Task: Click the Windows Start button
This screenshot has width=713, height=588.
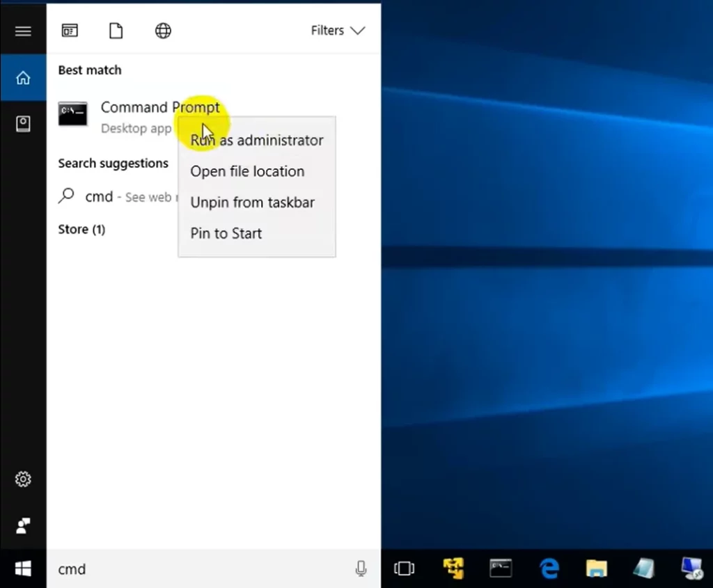Action: 23,569
